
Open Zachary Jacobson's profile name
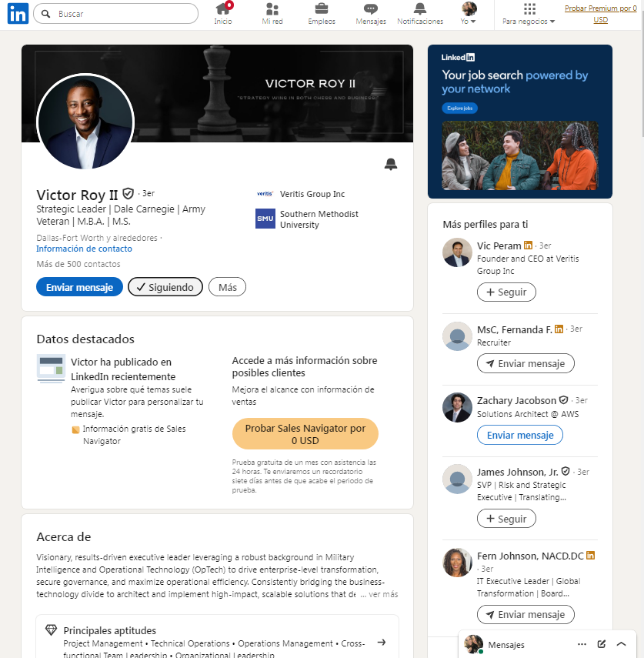click(x=516, y=400)
